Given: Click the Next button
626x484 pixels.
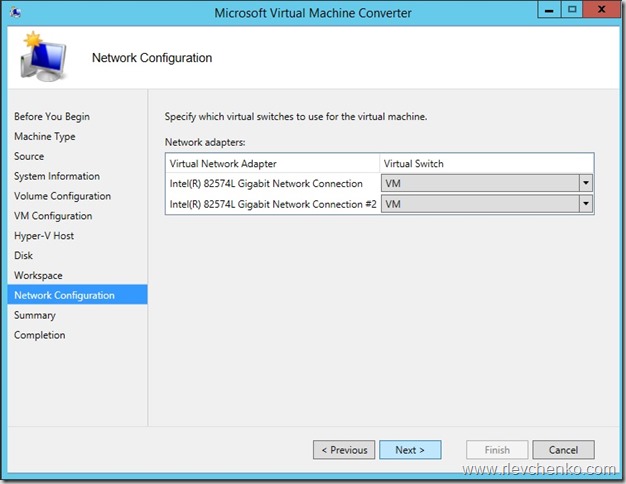Looking at the screenshot, I should pyautogui.click(x=410, y=450).
